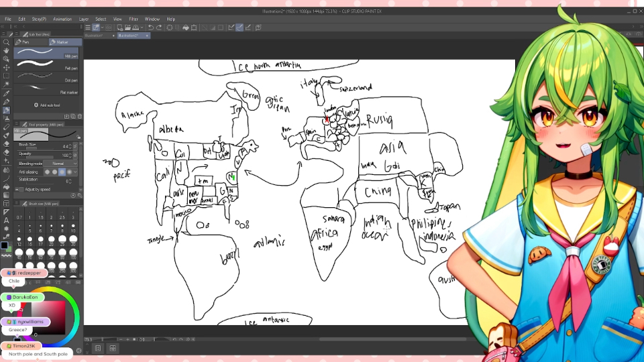Open dropdown arrow next to Save icon
This screenshot has width=644, height=362.
pos(142,27)
